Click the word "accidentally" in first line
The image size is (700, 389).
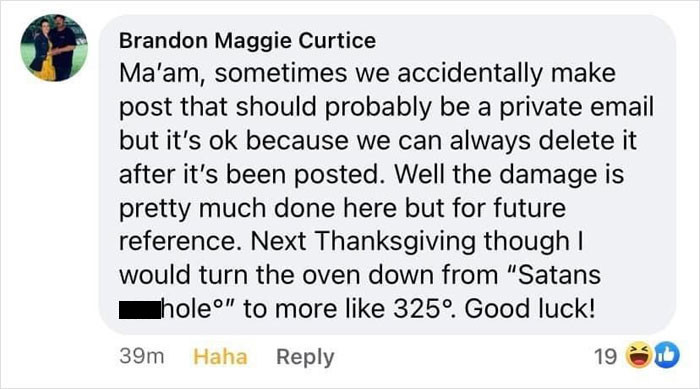(x=470, y=74)
